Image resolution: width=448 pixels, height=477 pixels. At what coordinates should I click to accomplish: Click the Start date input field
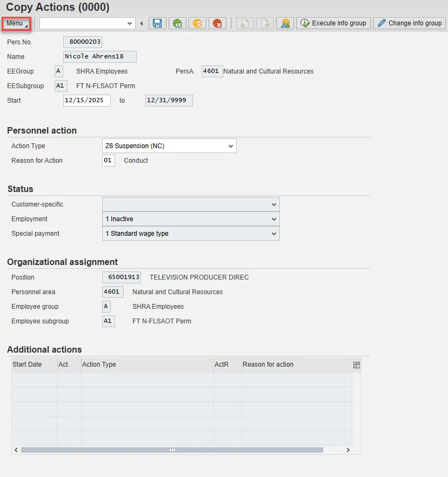click(x=86, y=101)
